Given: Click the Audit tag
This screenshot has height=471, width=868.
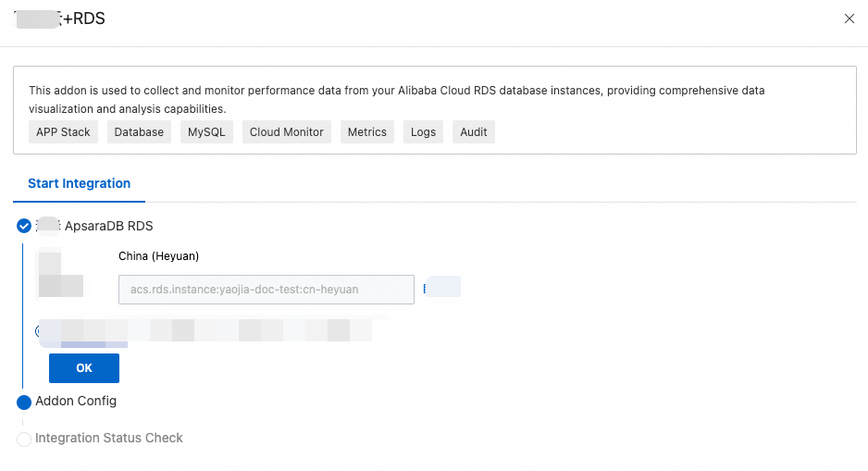Looking at the screenshot, I should [x=474, y=132].
